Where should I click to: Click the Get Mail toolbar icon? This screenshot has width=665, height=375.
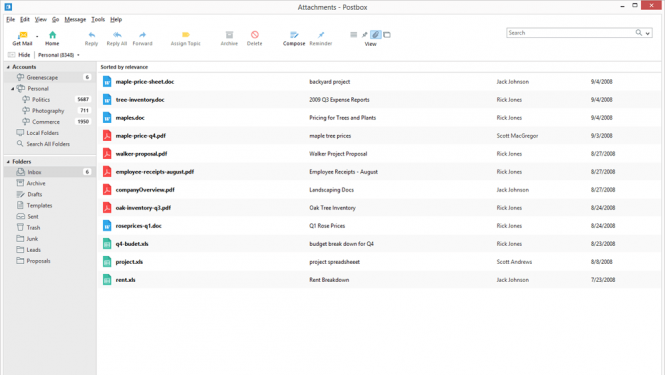point(22,35)
